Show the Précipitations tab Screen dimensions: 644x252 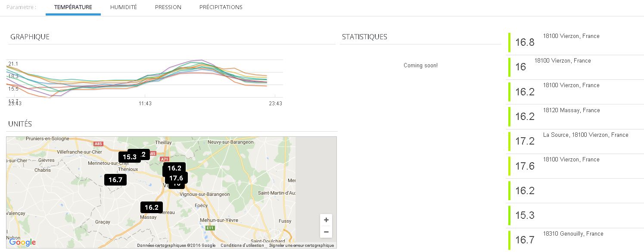pyautogui.click(x=221, y=7)
